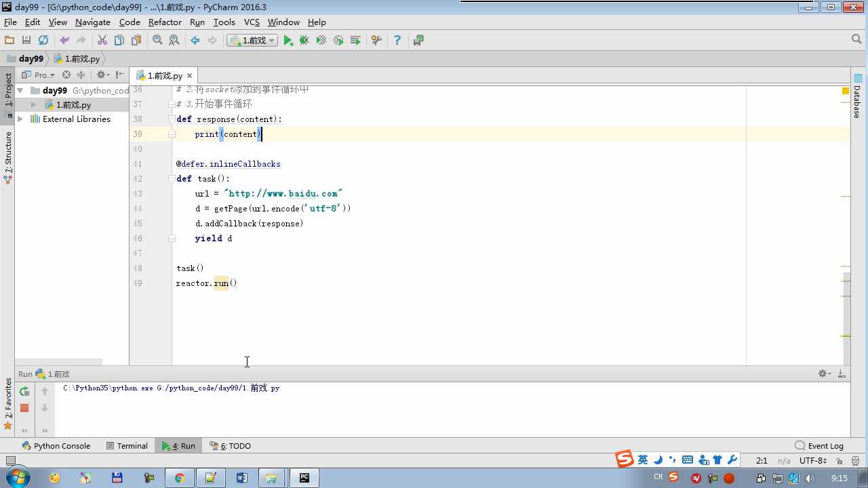Open Find with the magnifier icon

157,41
